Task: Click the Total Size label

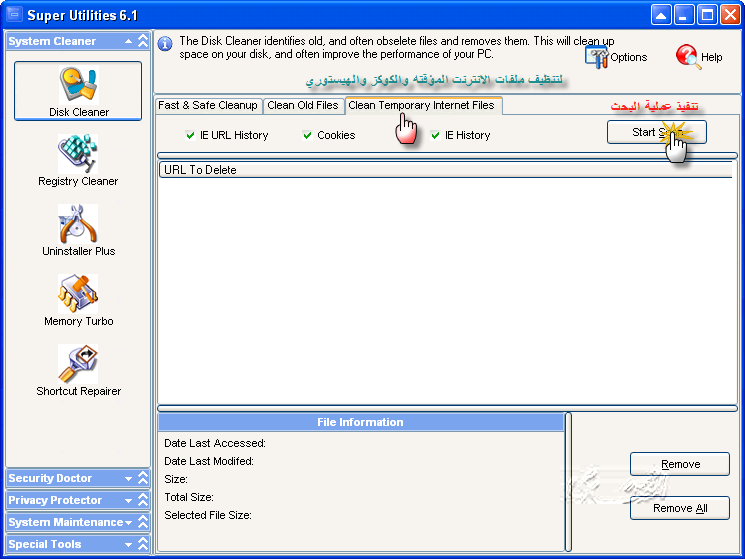Action: 189,497
